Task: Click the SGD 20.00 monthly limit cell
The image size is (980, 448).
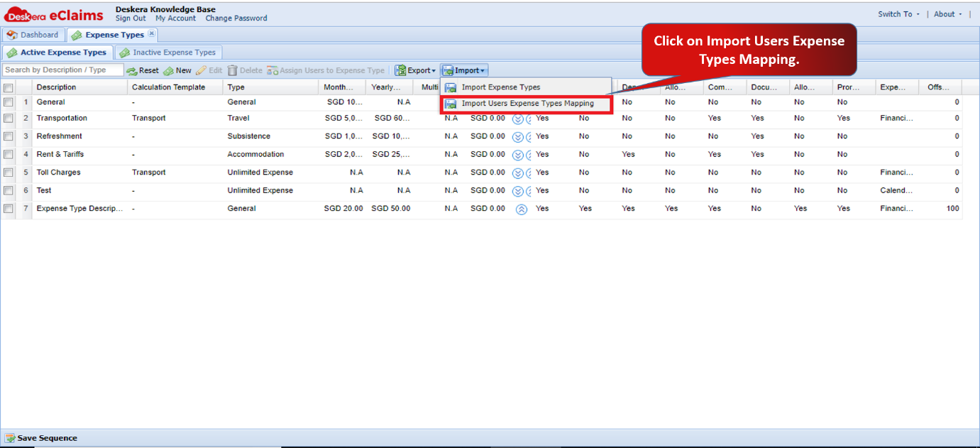Action: coord(343,209)
